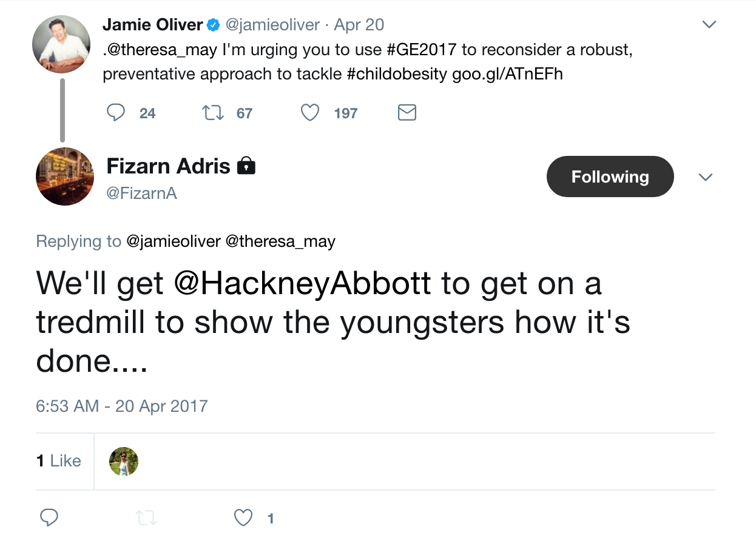This screenshot has width=756, height=538.
Task: Expand the chevron menu on Jamie Oliver's tweet
Action: point(709,25)
